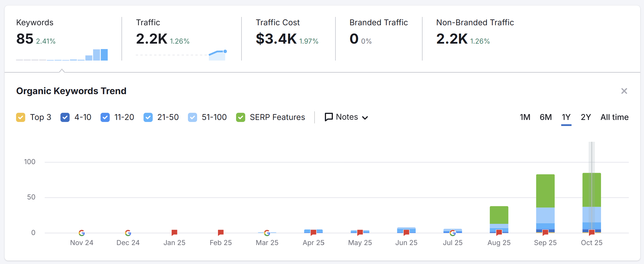Screen dimensions: 644x264
Task: Expand the Notes dropdown
Action: (x=346, y=117)
